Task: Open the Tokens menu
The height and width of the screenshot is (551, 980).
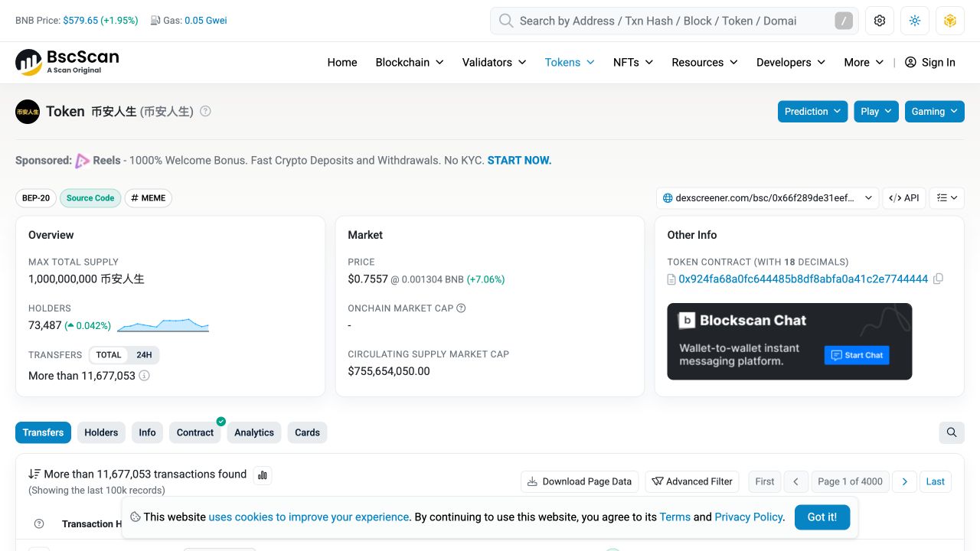Action: [x=570, y=63]
